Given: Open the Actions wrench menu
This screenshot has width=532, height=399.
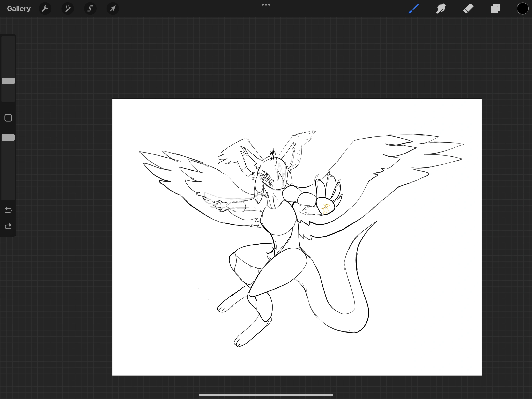Looking at the screenshot, I should point(45,9).
